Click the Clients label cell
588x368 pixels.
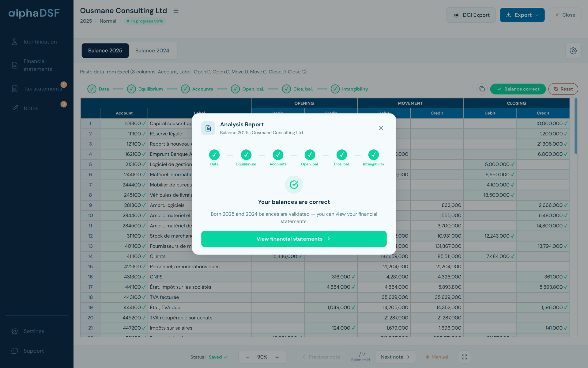[199, 256]
